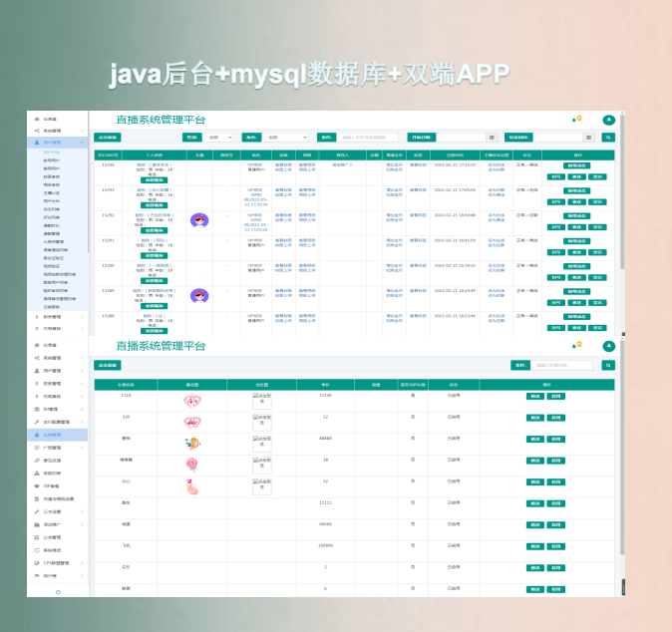
Task: Click the circular refresh icon next to 系统推送
Action: (x=37, y=550)
